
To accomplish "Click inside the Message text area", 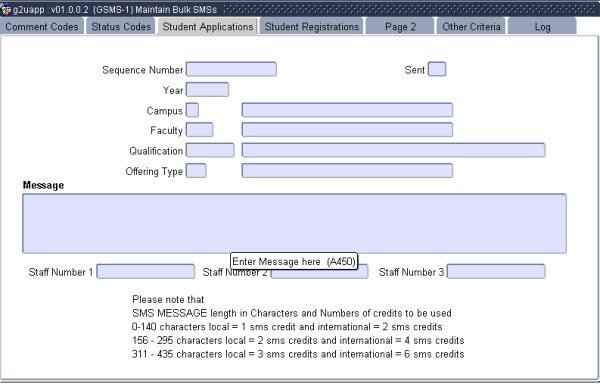I will [294, 224].
